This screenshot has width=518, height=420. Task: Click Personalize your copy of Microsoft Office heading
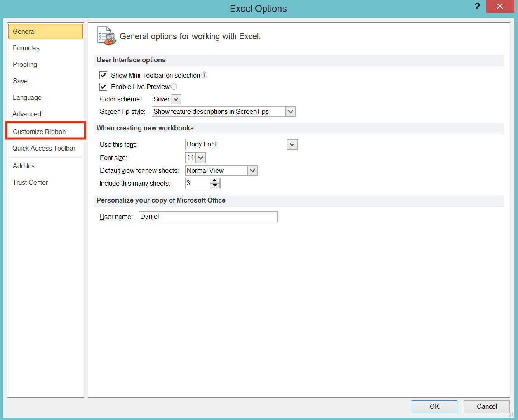point(161,200)
